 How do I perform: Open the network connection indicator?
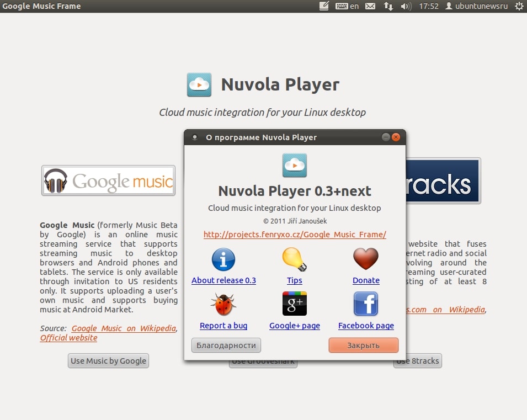point(388,6)
